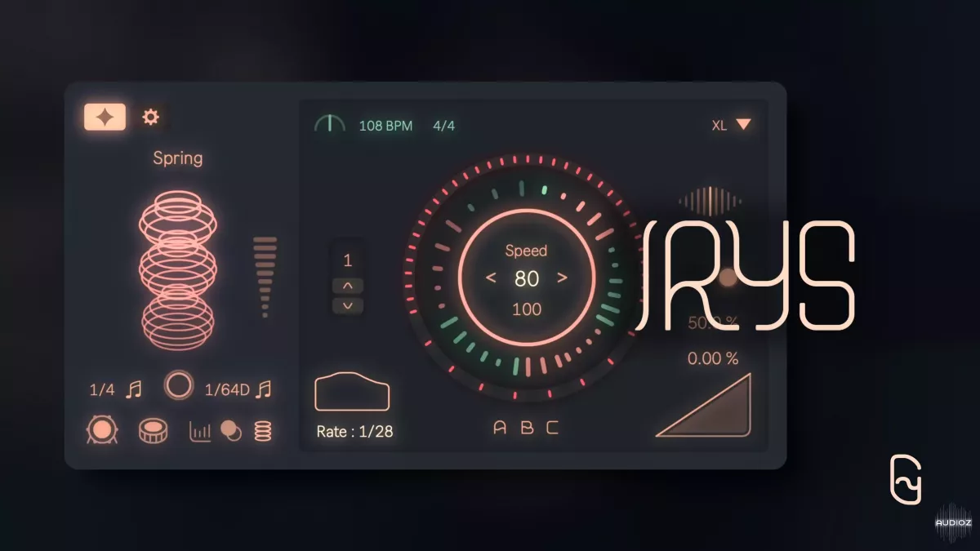Screen dimensions: 980x551
Task: Open the gear settings icon
Action: pyautogui.click(x=150, y=117)
